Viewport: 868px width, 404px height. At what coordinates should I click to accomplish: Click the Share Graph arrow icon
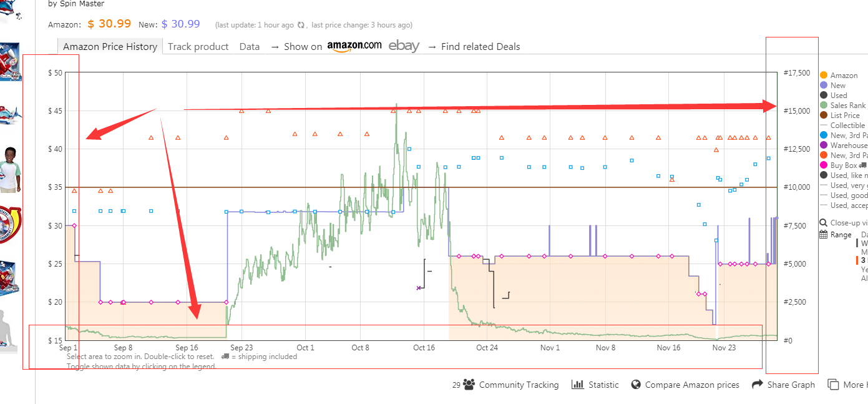point(758,385)
